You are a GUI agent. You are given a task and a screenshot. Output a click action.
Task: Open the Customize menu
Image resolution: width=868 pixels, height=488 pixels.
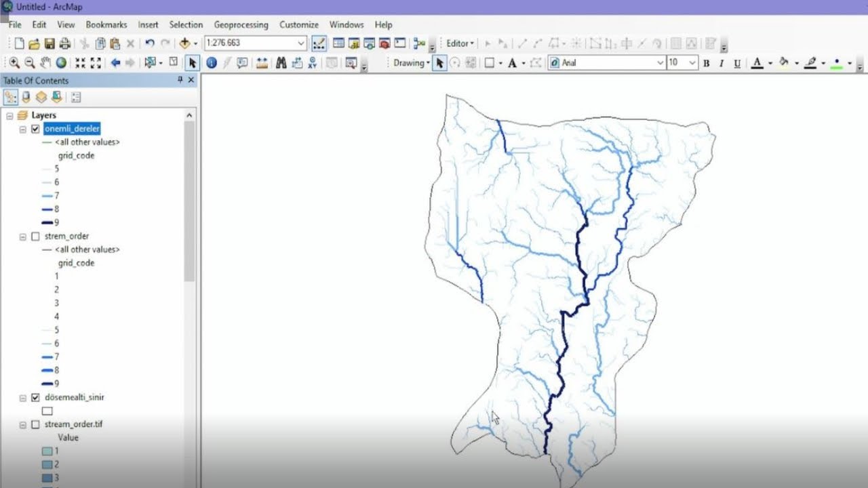(299, 25)
